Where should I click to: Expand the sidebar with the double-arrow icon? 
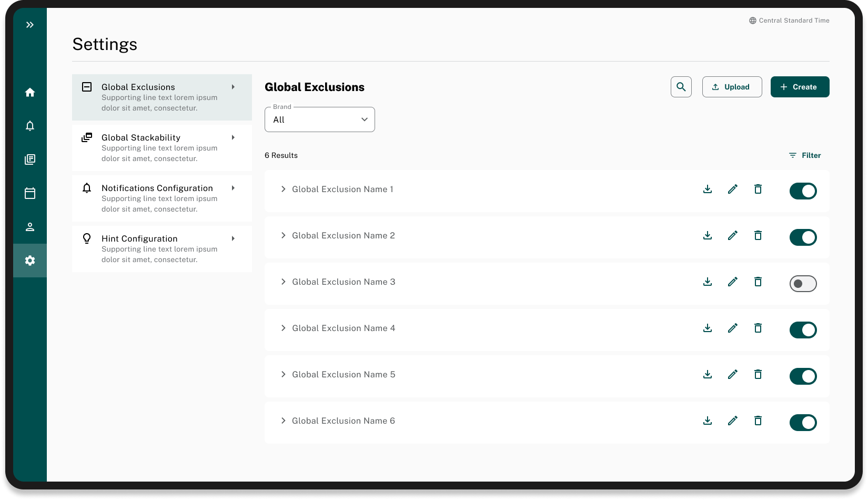30,25
